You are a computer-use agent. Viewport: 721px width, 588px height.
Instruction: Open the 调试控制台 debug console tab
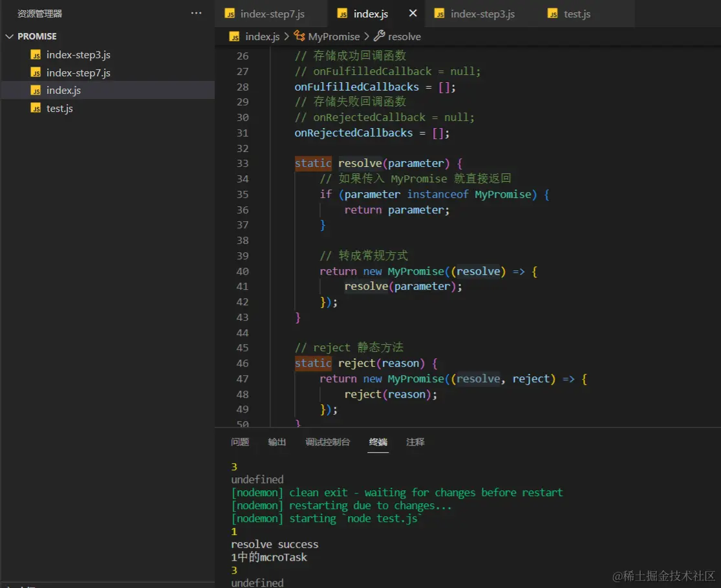click(327, 442)
